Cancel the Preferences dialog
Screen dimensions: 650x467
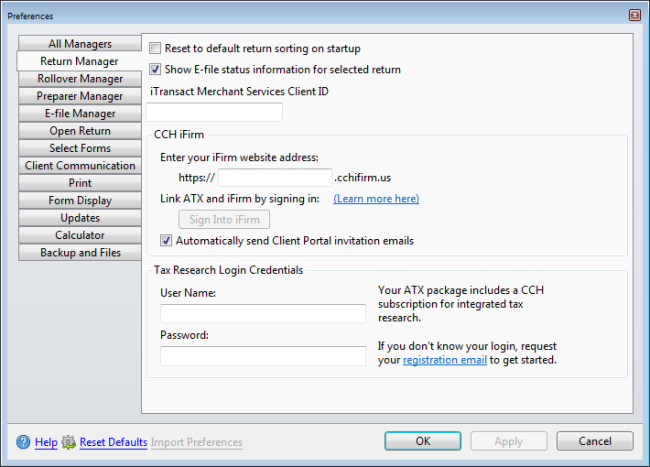(x=595, y=441)
